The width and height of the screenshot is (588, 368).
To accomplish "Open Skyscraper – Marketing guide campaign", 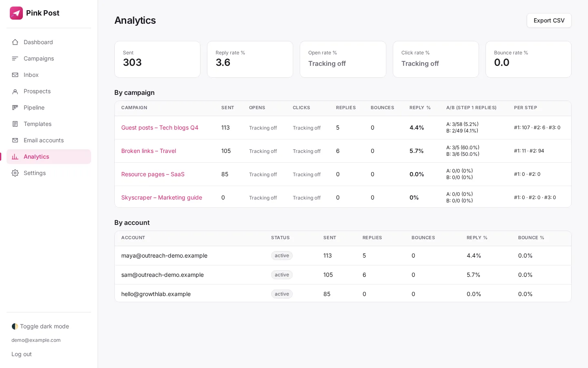I will (162, 197).
